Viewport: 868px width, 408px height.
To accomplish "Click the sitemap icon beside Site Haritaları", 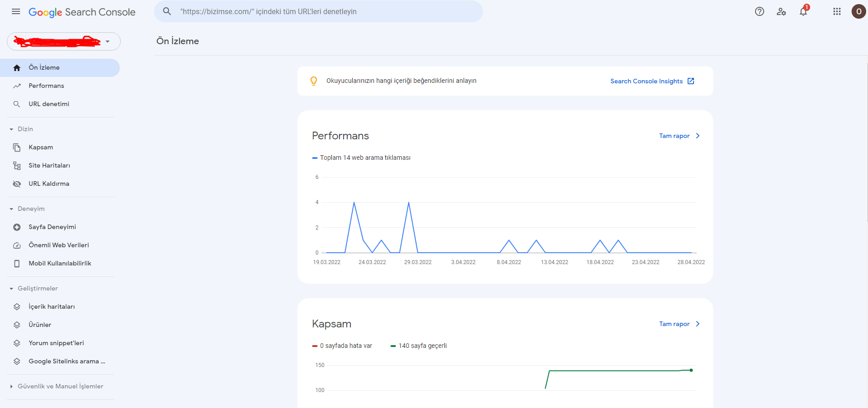I will point(17,166).
